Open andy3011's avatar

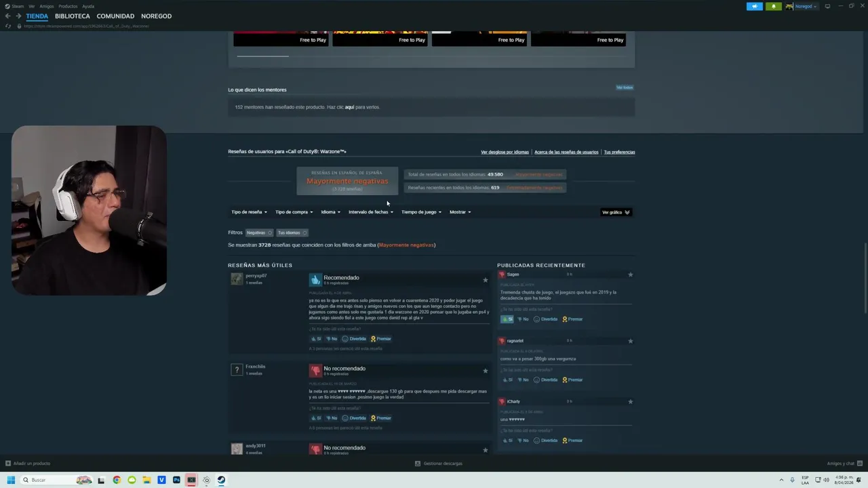(237, 449)
